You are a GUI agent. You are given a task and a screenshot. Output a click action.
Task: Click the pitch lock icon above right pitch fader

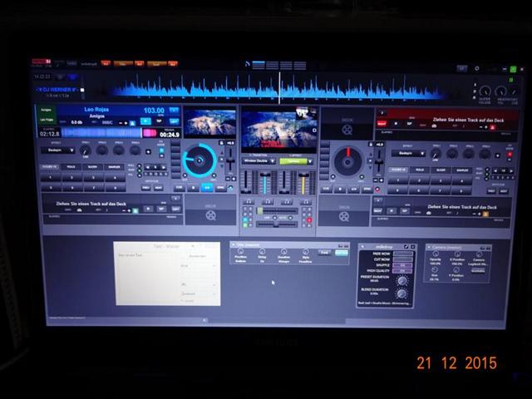371,144
